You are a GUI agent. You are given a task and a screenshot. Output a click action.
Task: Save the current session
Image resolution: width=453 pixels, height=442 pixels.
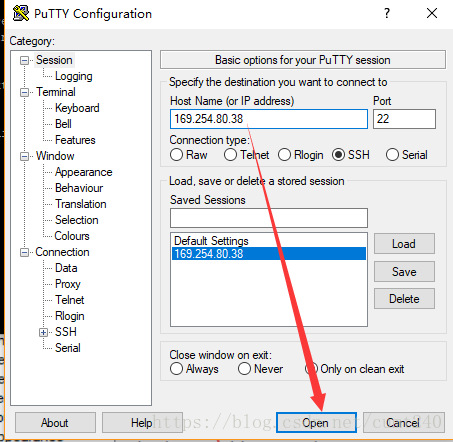click(x=404, y=272)
